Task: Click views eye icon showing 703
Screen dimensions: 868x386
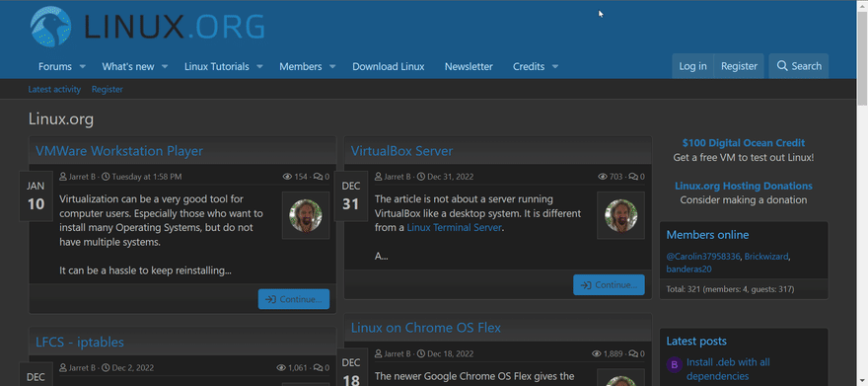Action: (x=603, y=177)
